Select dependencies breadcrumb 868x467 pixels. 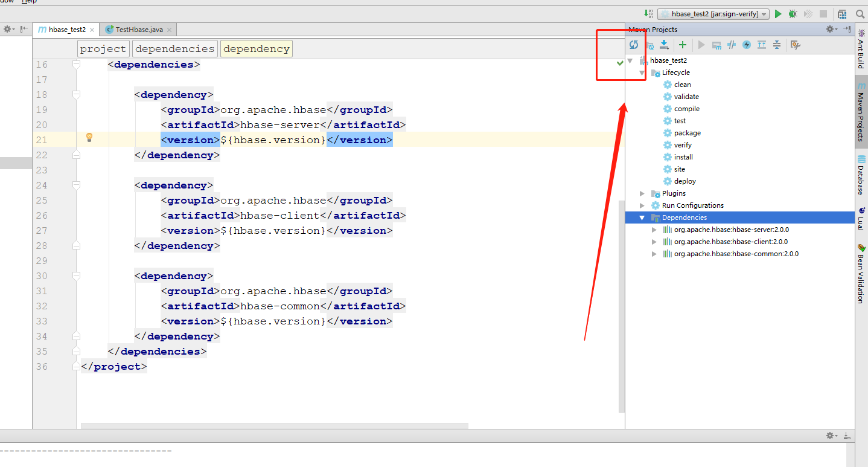click(x=174, y=49)
